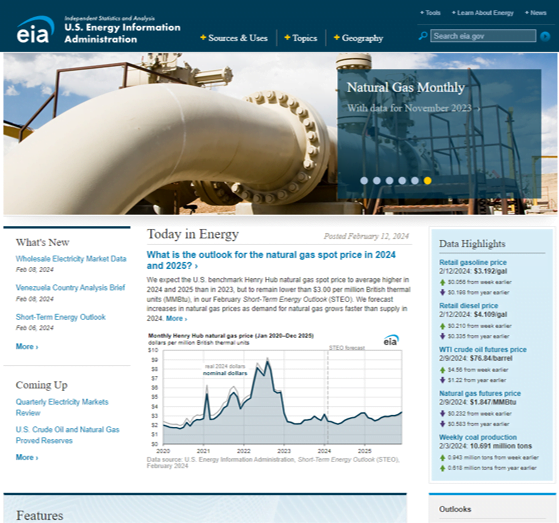
Task: Click purple down arrow under Retail diesel price
Action: click(442, 336)
